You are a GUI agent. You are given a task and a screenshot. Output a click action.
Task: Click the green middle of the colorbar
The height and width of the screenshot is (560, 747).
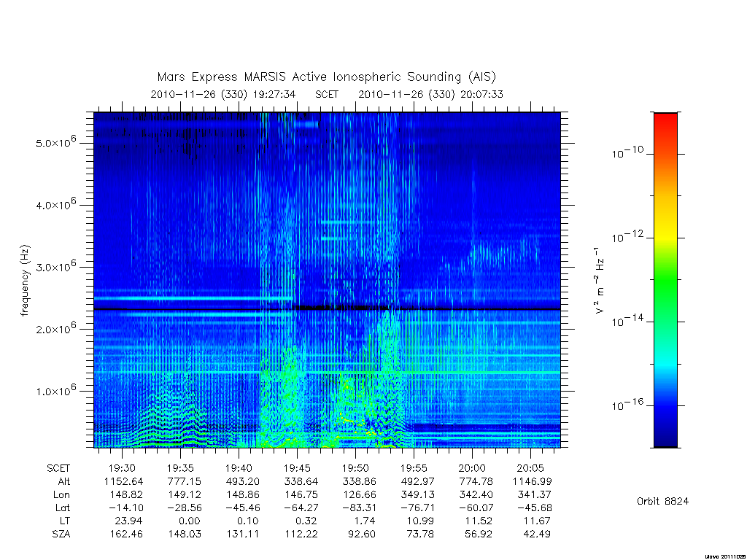[x=665, y=280]
